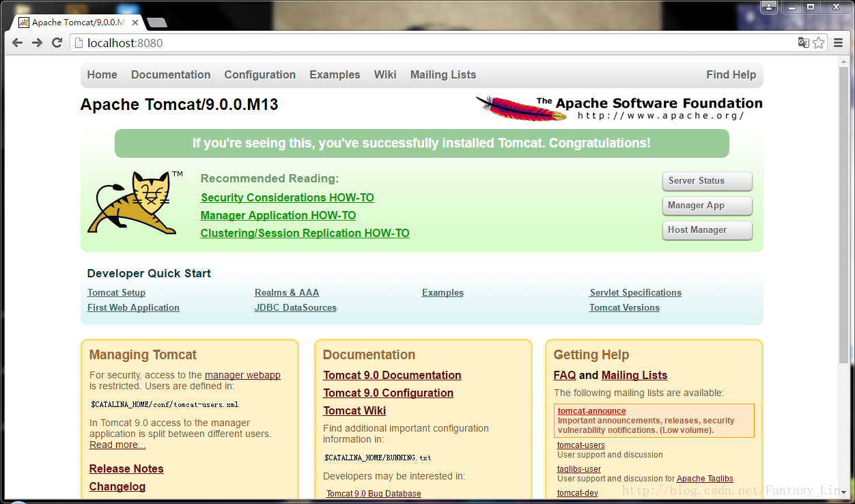The image size is (855, 504).
Task: Click the $CATALINA_HOME/RUNNING.txt path text
Action: click(x=378, y=458)
